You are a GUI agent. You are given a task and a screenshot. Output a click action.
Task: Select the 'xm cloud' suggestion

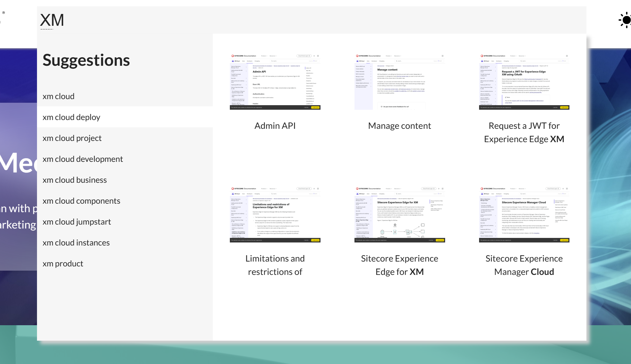tap(125, 96)
